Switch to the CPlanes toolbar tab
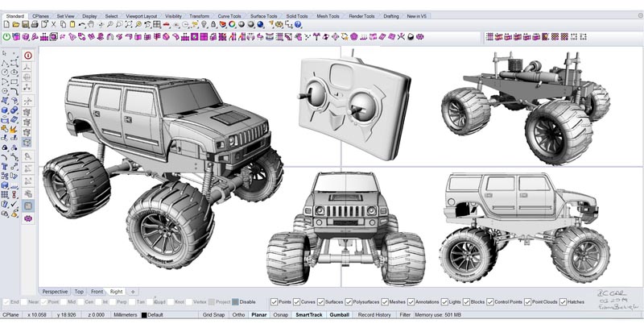Screen dimensions: 644x328 click(40, 16)
